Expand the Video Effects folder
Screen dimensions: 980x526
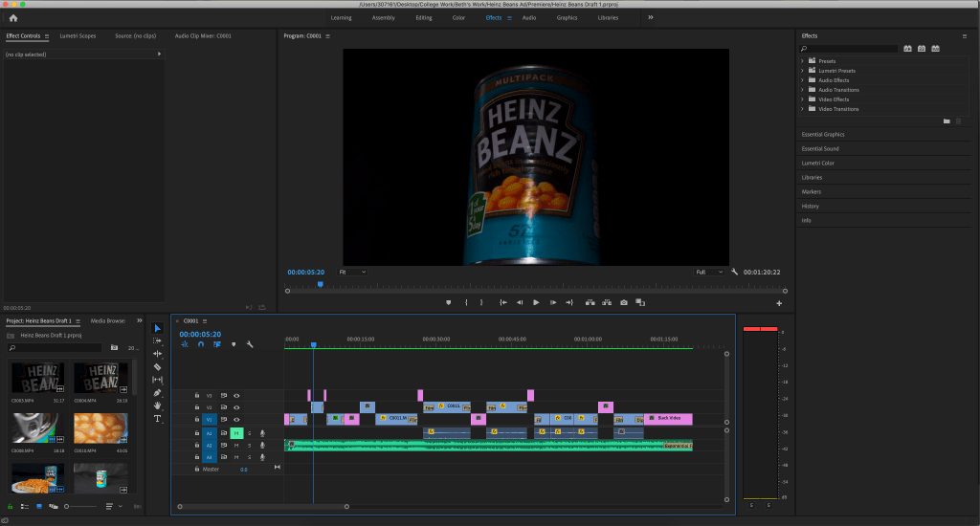pyautogui.click(x=802, y=99)
